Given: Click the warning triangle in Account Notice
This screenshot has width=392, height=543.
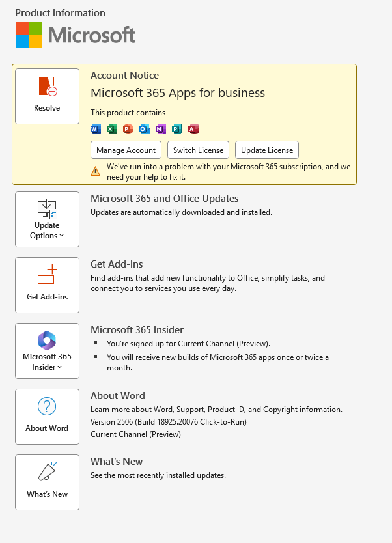Looking at the screenshot, I should coord(96,171).
